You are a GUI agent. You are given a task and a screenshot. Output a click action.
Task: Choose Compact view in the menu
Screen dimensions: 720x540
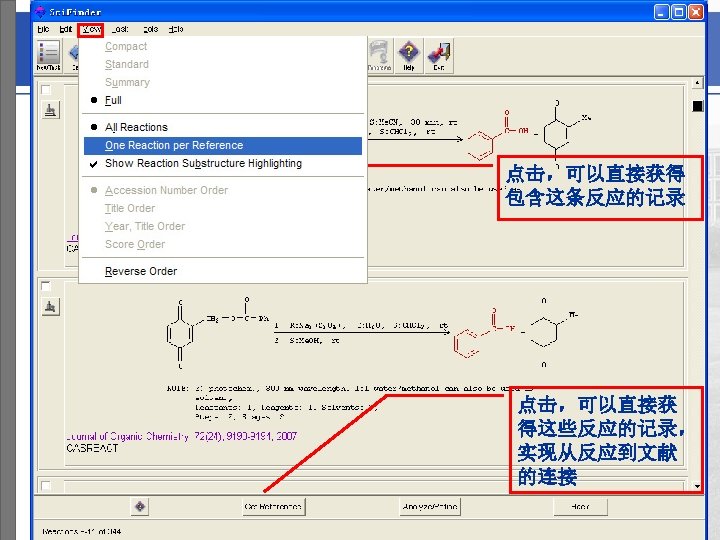[223, 46]
